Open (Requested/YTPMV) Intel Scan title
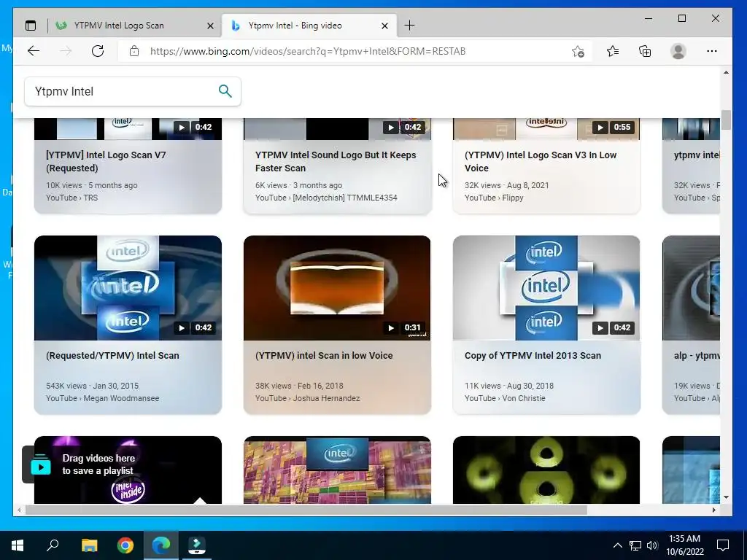Image resolution: width=747 pixels, height=560 pixels. coord(112,355)
